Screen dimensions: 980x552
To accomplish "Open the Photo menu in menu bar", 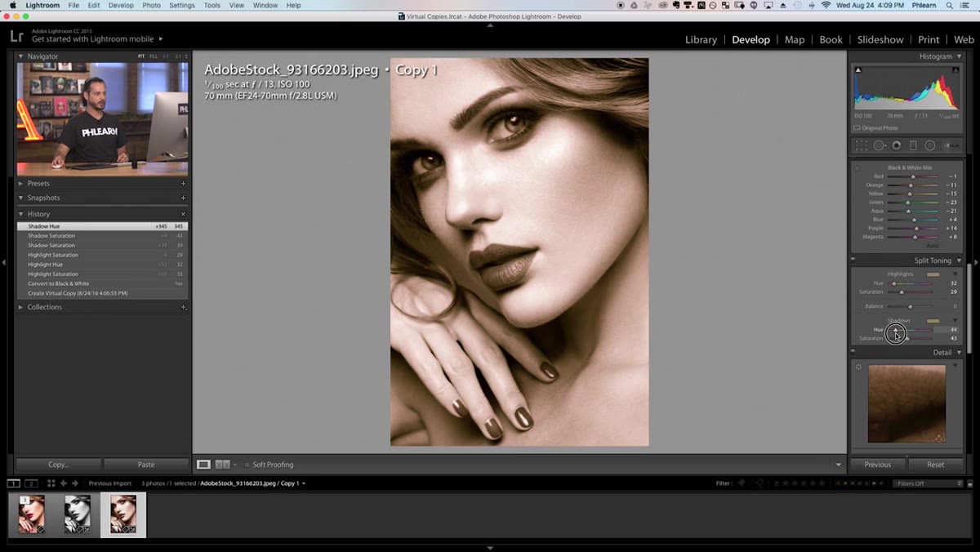I will coord(151,5).
